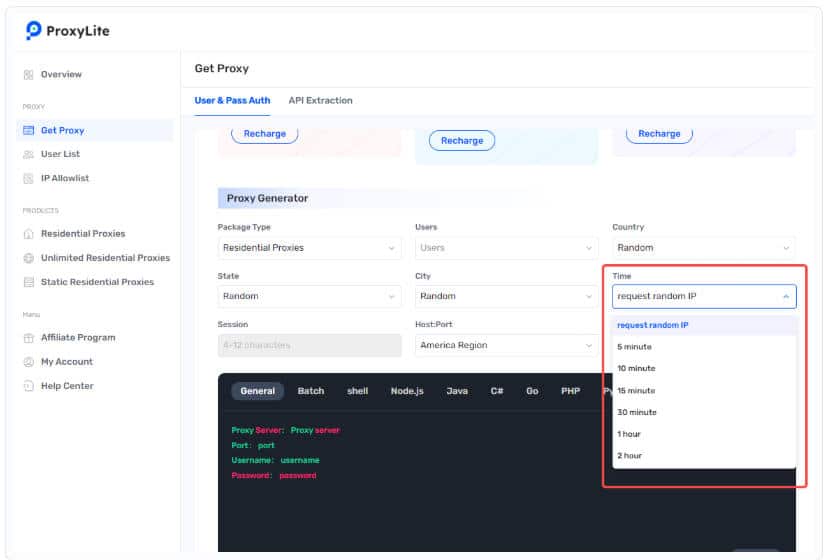The image size is (831, 560).
Task: Open Residential Proxies house icon
Action: pyautogui.click(x=29, y=234)
